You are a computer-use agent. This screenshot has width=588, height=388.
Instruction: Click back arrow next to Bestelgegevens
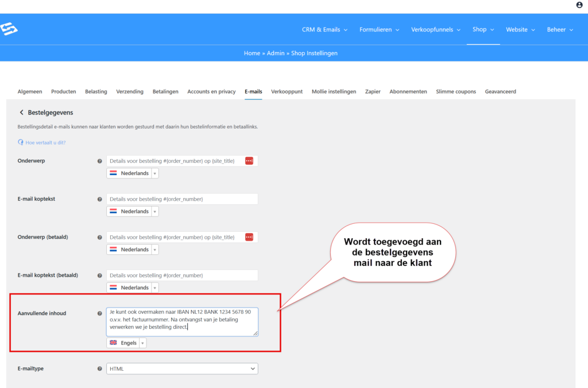(x=22, y=112)
